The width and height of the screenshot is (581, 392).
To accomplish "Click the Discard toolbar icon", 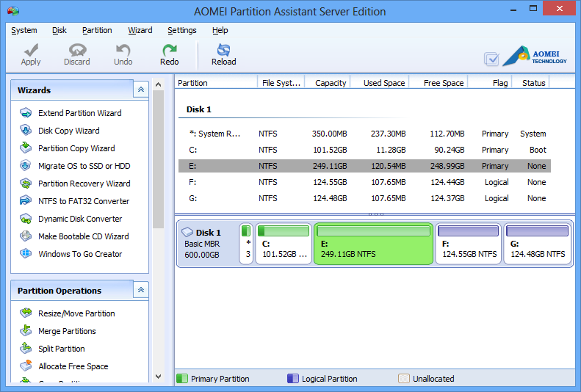I will (77, 50).
